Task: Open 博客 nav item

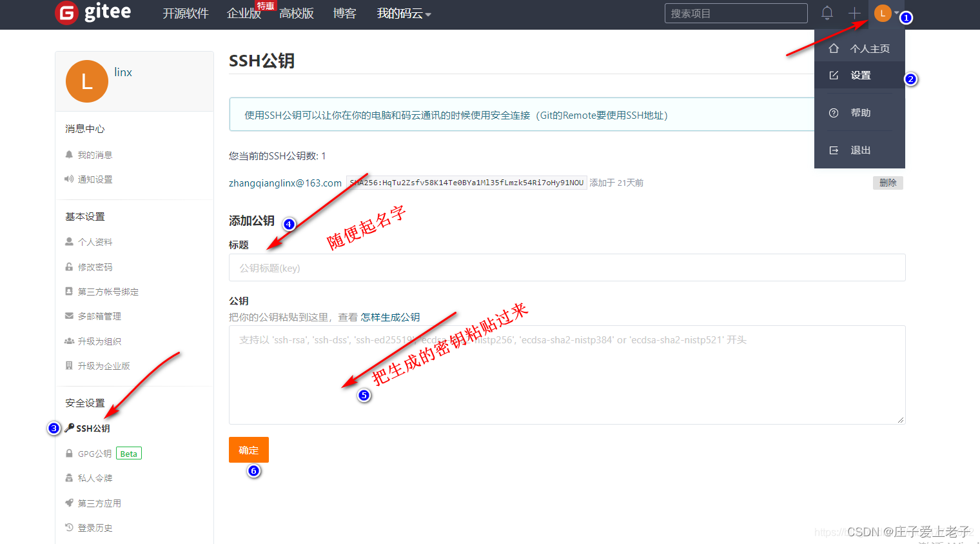Action: click(x=344, y=14)
